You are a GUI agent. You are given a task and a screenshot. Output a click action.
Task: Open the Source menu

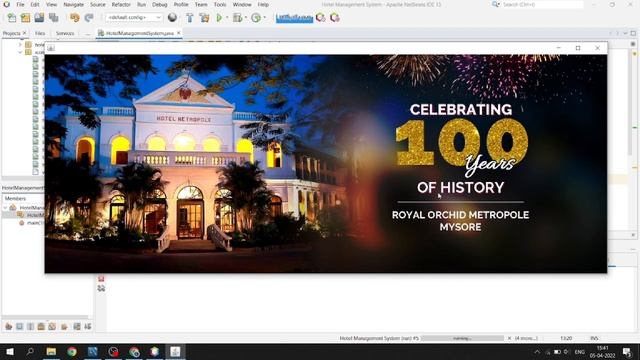pos(98,4)
